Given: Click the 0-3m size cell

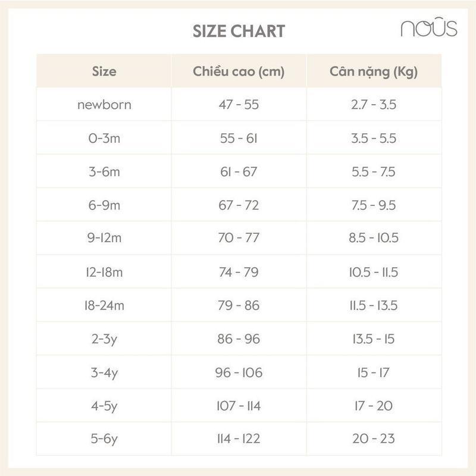Looking at the screenshot, I should pyautogui.click(x=104, y=139).
